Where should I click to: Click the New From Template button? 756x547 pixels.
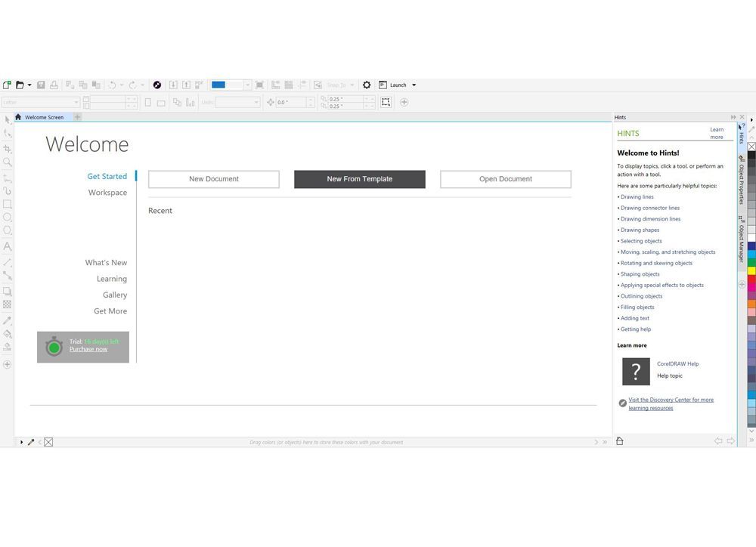click(x=360, y=179)
